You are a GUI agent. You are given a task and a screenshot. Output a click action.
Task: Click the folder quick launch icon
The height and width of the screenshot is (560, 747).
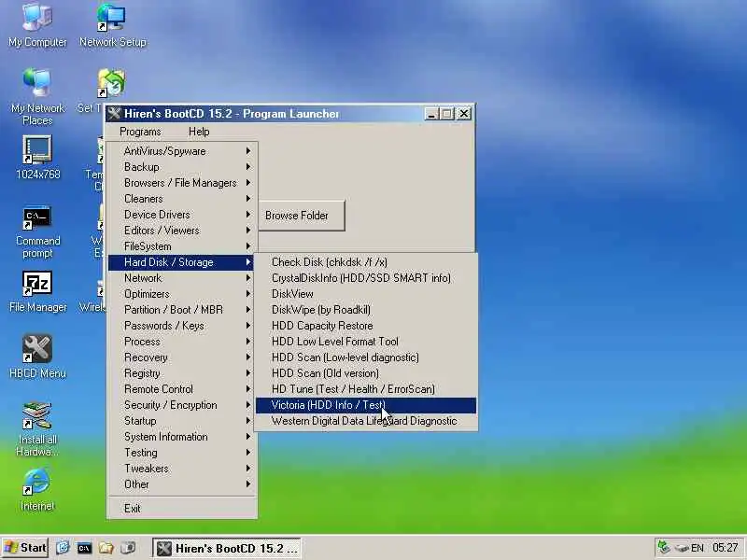106,548
